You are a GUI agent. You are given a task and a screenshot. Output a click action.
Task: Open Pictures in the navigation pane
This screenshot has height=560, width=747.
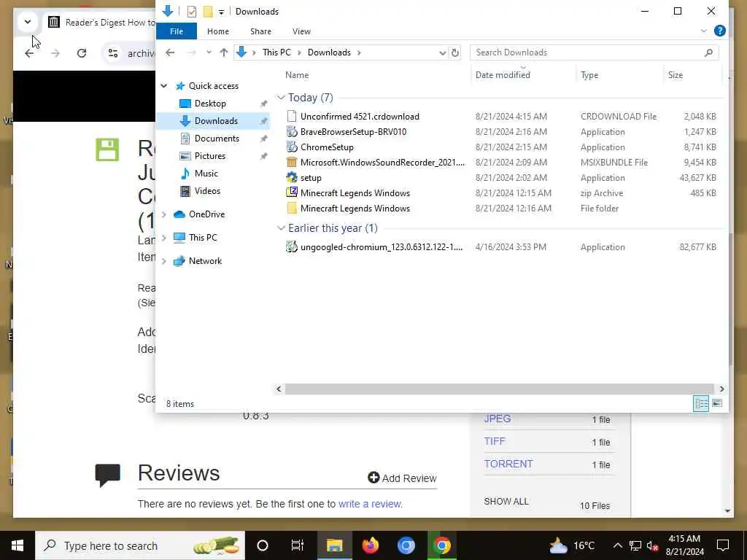[209, 156]
